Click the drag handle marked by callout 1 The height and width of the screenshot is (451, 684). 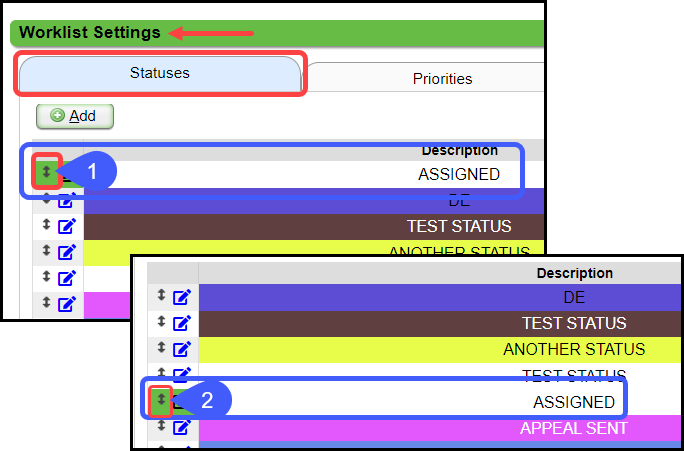46,172
